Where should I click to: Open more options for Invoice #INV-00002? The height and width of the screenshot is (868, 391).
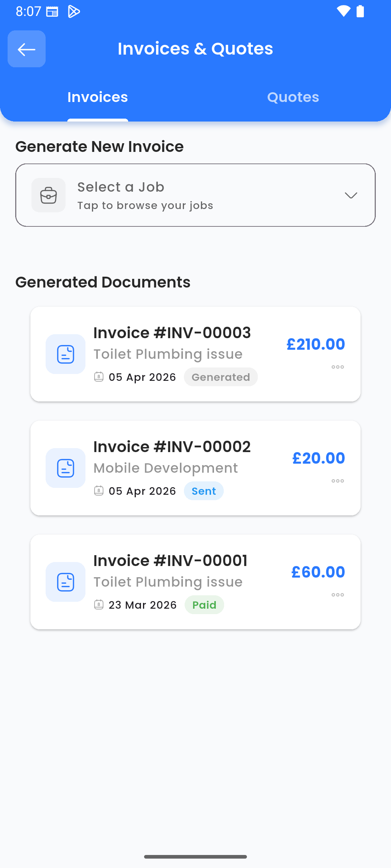click(x=337, y=481)
